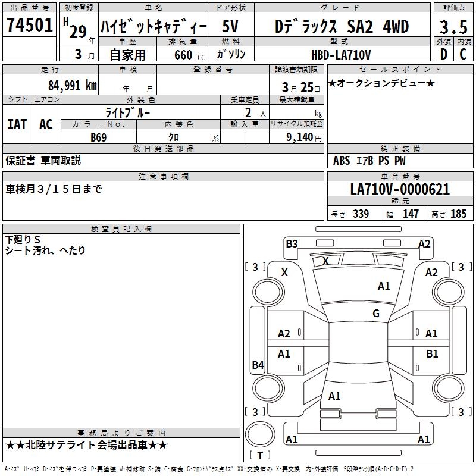Click the B4 damage mark on diagram
Image resolution: width=476 pixels, height=476 pixels.
click(x=258, y=365)
